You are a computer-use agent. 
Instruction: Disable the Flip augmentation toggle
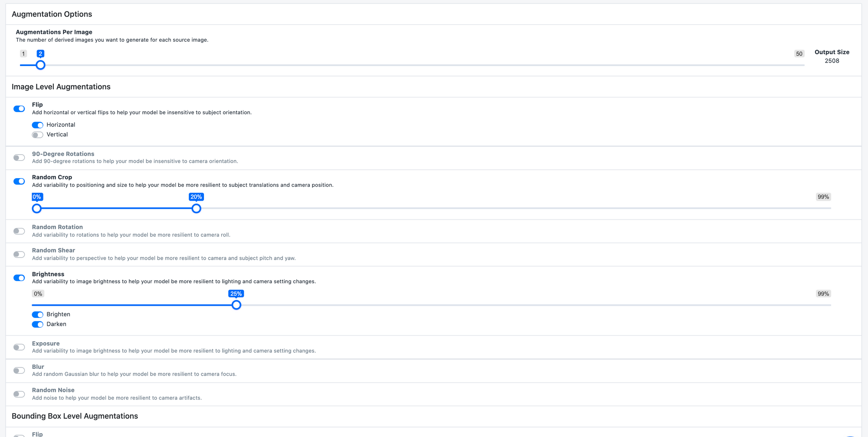[19, 109]
